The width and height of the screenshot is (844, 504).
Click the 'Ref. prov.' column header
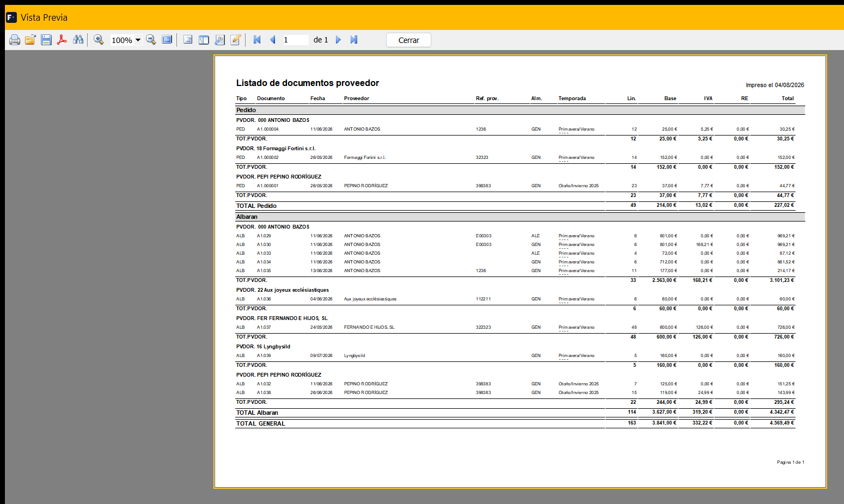tap(487, 99)
